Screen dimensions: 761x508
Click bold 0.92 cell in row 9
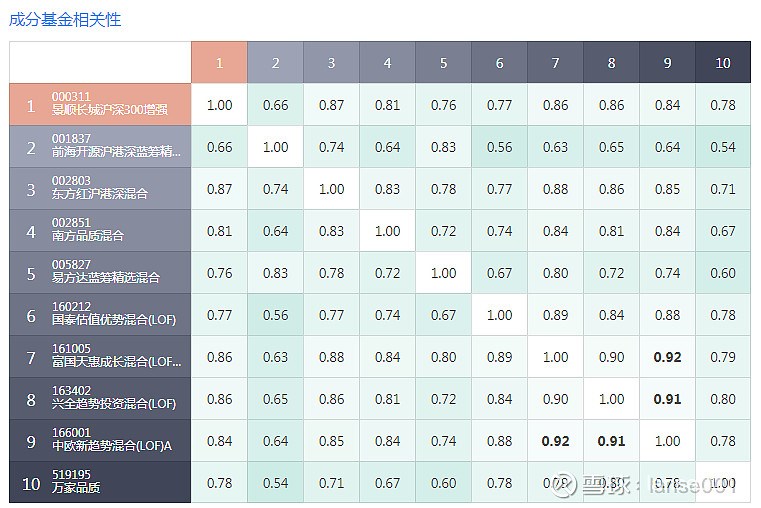555,441
